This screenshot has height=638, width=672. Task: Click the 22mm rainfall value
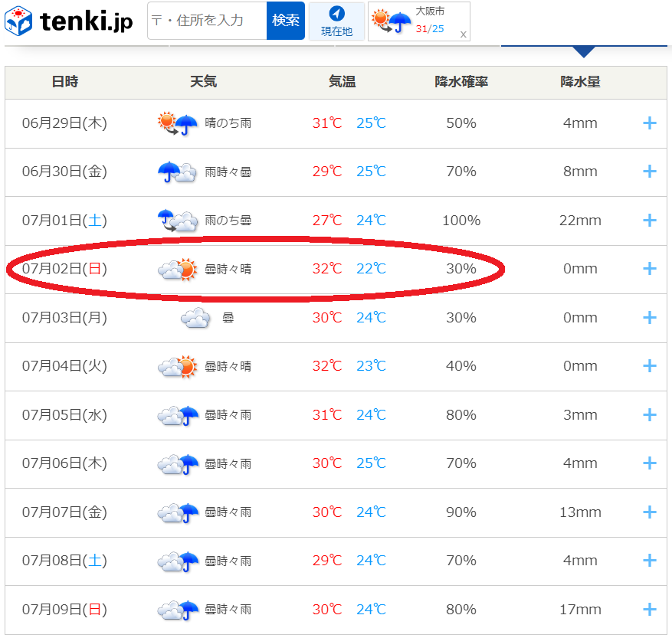(x=580, y=221)
